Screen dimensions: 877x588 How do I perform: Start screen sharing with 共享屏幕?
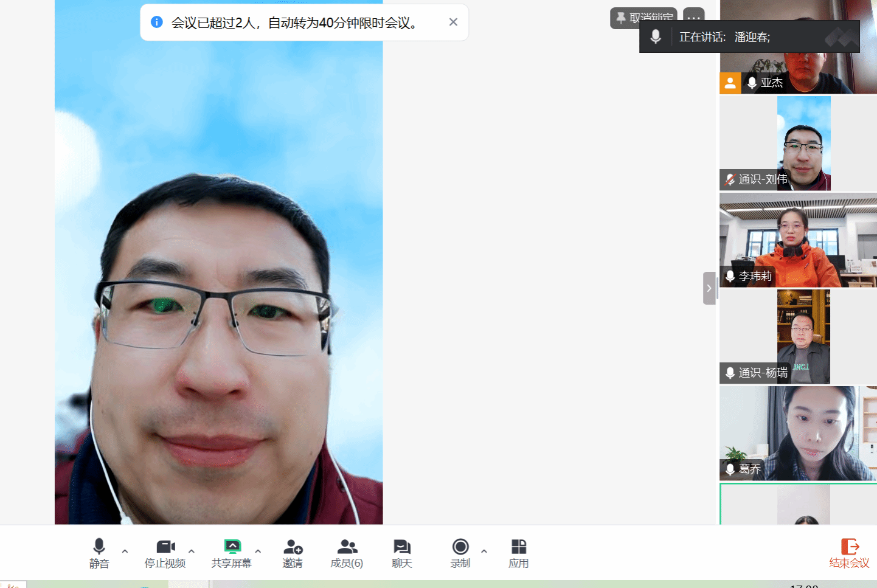point(231,553)
